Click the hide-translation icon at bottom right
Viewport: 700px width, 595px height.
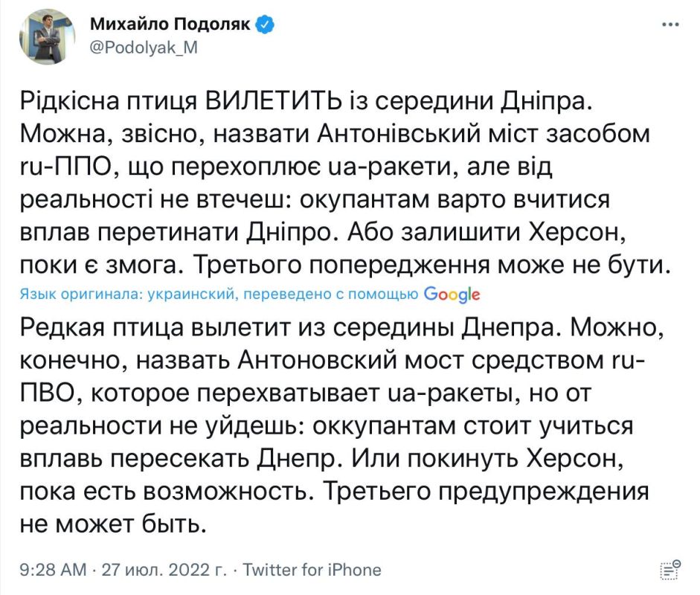tap(670, 569)
